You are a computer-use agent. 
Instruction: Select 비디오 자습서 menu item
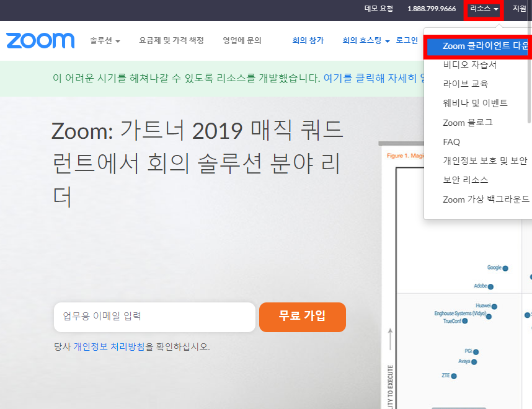[469, 65]
